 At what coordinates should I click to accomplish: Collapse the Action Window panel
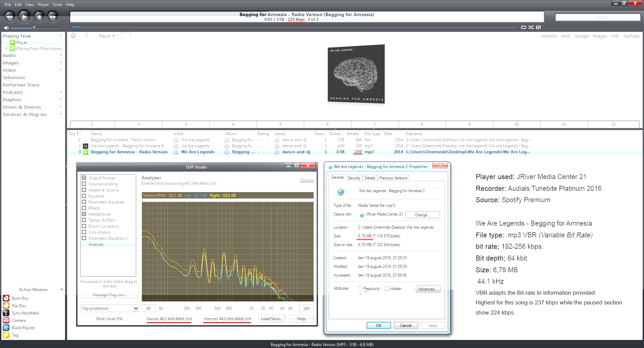(62, 289)
